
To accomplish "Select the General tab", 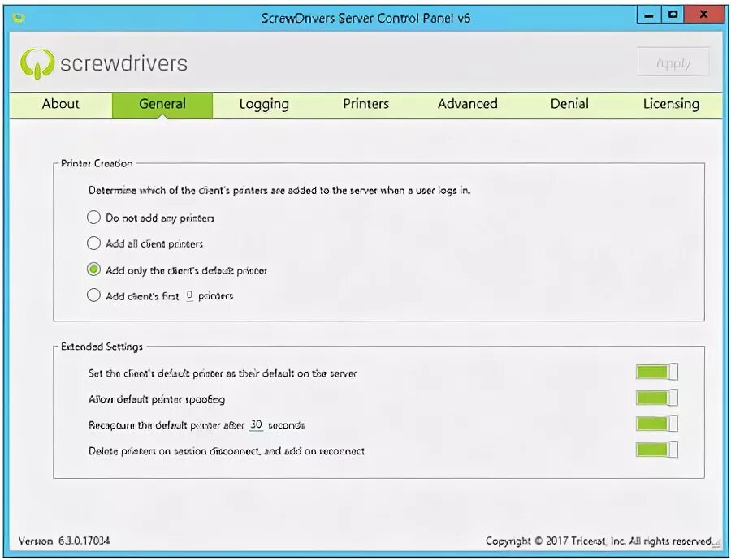I will click(x=162, y=104).
